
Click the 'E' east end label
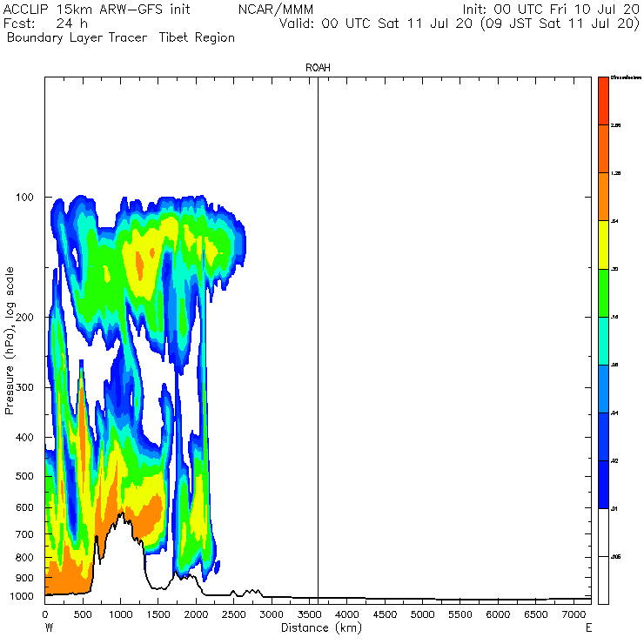point(588,628)
